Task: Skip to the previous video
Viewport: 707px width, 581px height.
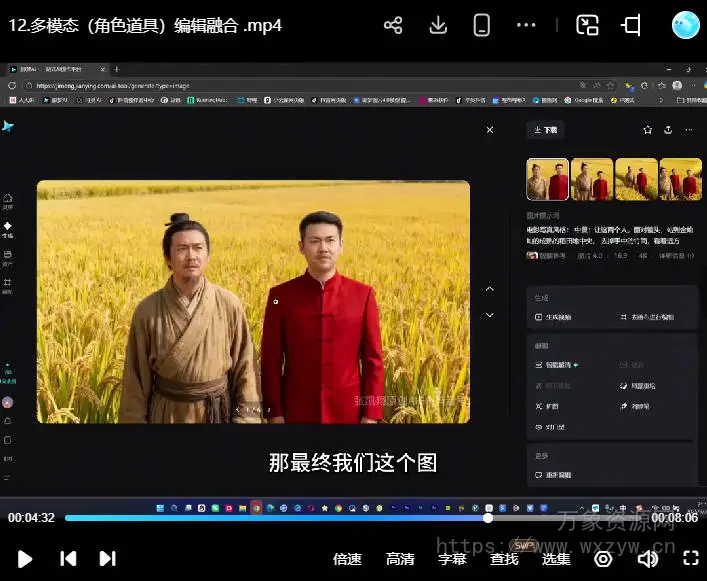Action: [x=68, y=559]
